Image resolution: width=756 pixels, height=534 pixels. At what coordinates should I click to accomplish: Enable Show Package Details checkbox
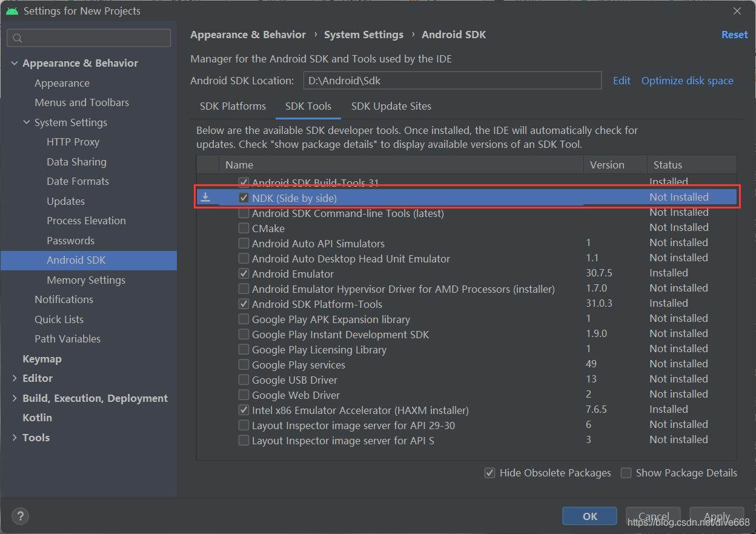click(626, 473)
